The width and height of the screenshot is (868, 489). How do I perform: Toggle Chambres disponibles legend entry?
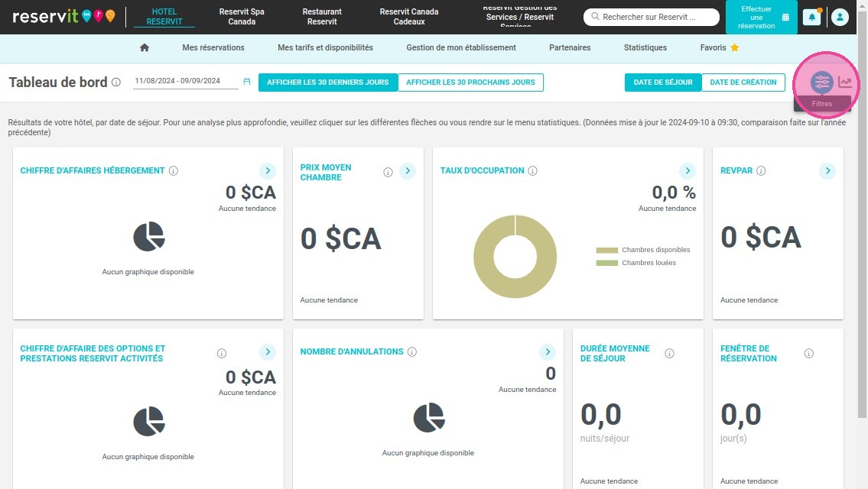(643, 250)
